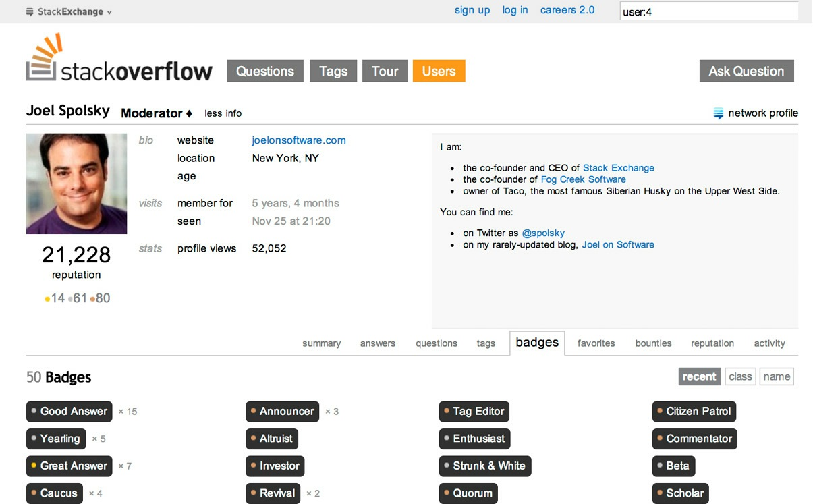This screenshot has height=504, width=813.
Task: Open the Fog Creek Software link
Action: (584, 179)
